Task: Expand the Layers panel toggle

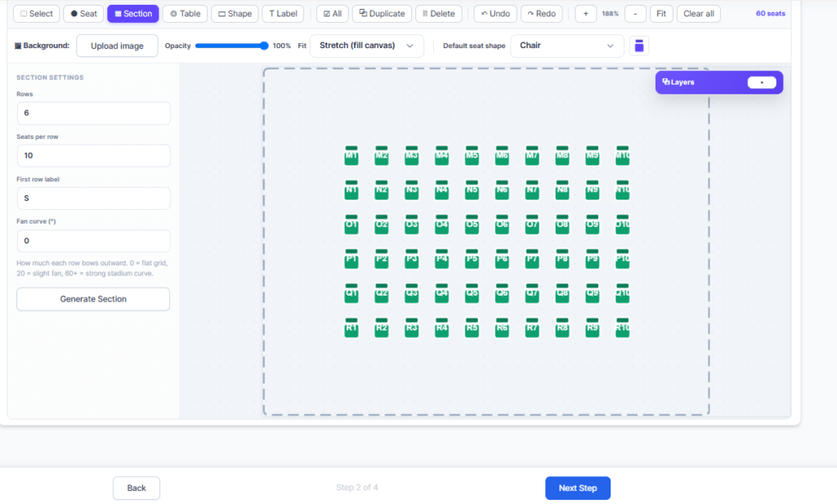Action: point(762,83)
